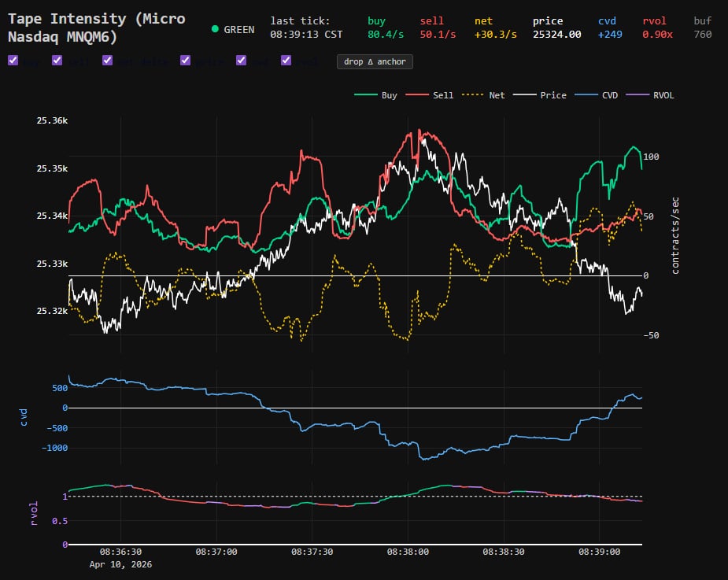Uncheck the sixth checkbox labeled rvol
The width and height of the screenshot is (728, 580).
[286, 61]
